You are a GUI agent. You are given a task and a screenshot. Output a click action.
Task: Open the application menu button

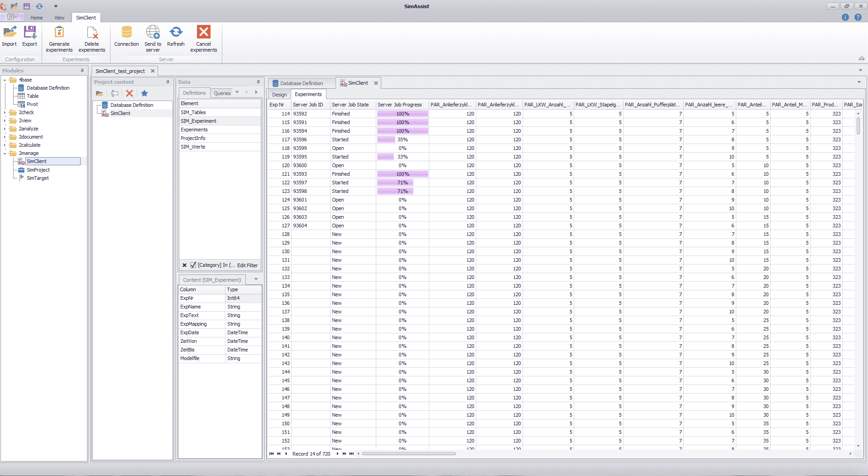pyautogui.click(x=12, y=17)
